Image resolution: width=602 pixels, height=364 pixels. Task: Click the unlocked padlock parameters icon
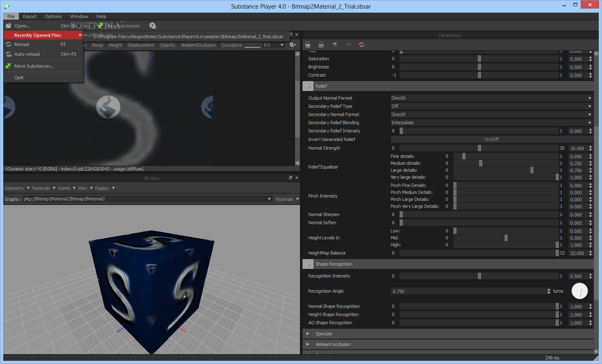[x=308, y=44]
